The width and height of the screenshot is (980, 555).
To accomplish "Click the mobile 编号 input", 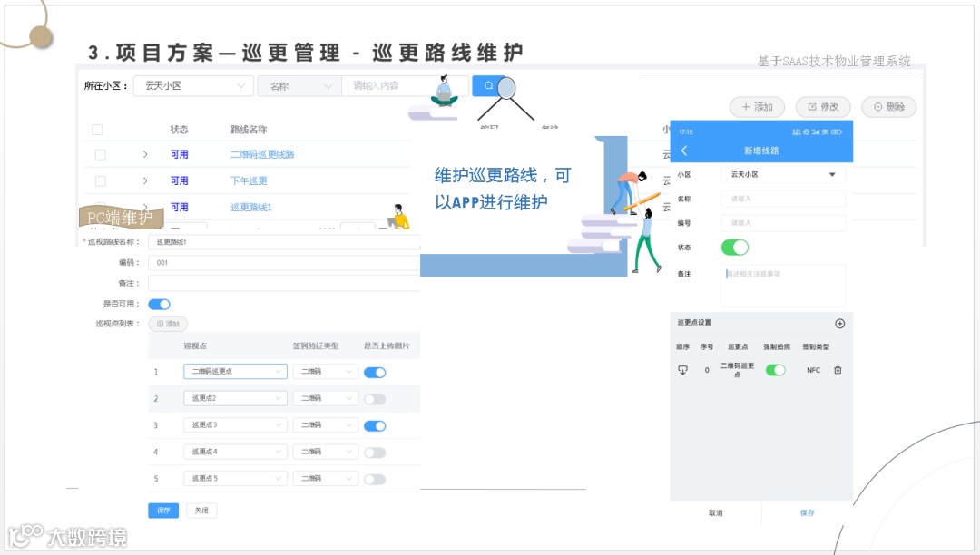I will tap(783, 223).
